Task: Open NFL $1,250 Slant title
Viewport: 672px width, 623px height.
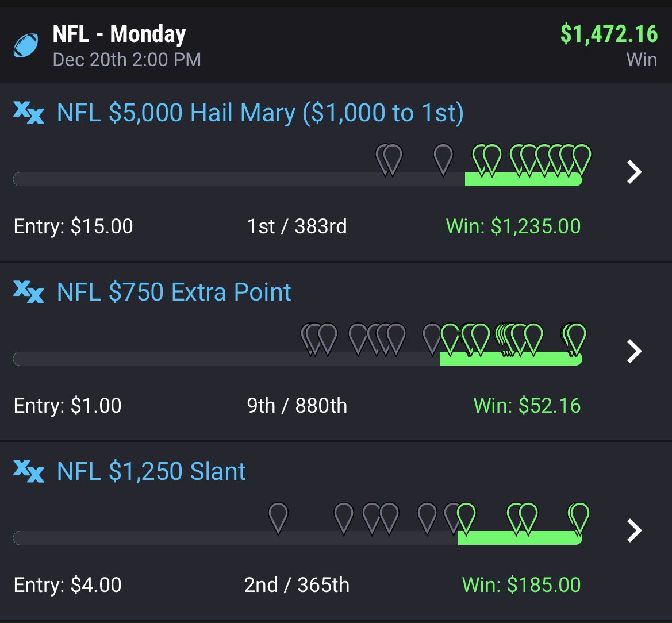Action: 151,471
